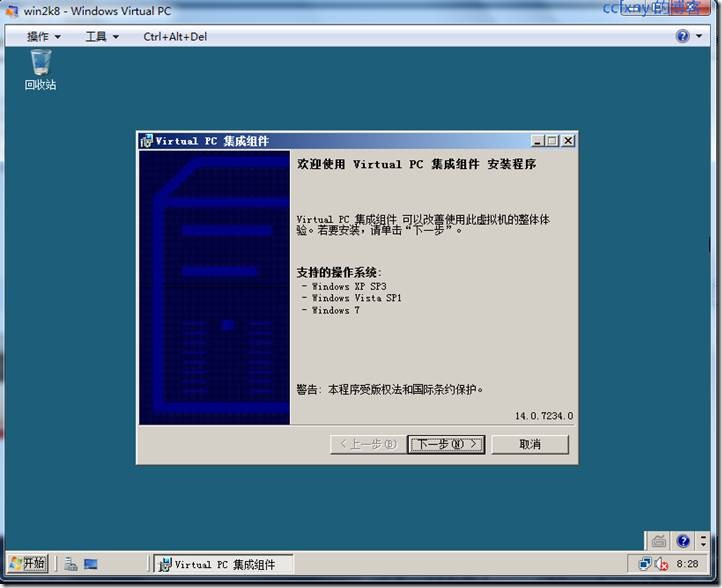Click the text Windows 7 in list
This screenshot has height=588, width=722.
coord(335,310)
